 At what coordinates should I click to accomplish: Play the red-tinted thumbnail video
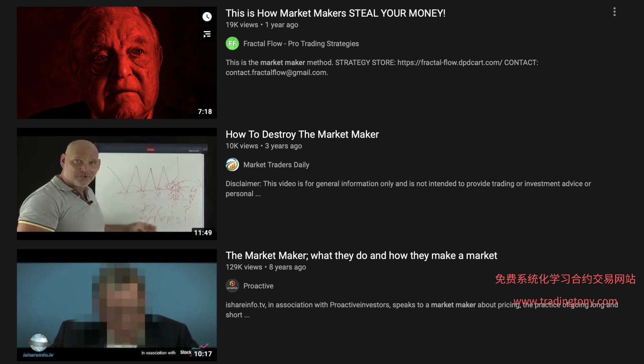[x=117, y=63]
